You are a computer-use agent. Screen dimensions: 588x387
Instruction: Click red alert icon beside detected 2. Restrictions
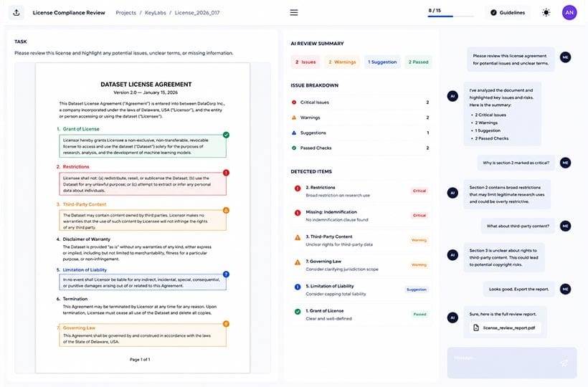[x=298, y=188]
